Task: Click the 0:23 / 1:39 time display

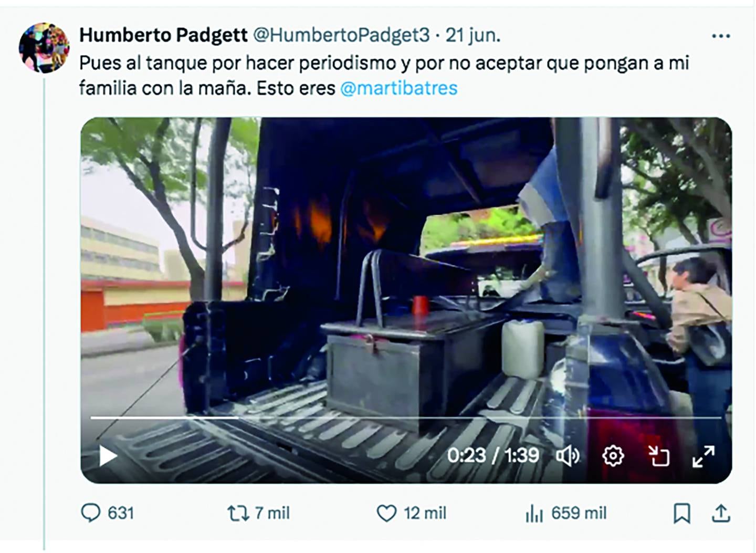Action: pyautogui.click(x=493, y=455)
